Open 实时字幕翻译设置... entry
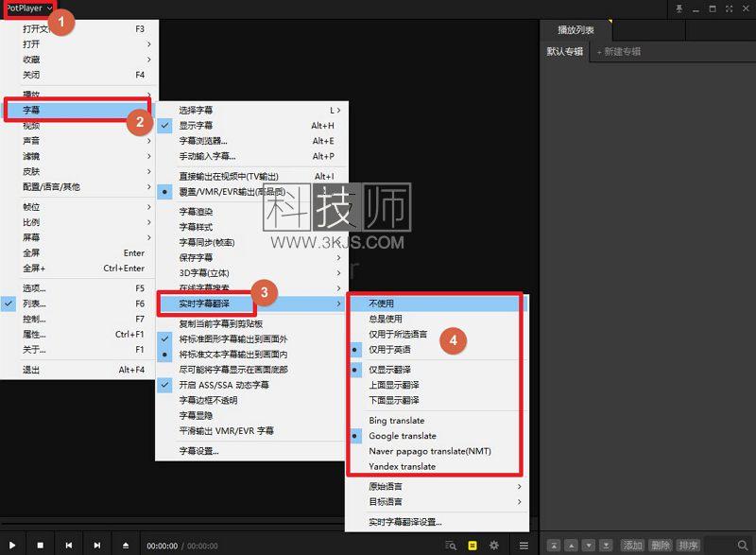 (x=437, y=522)
